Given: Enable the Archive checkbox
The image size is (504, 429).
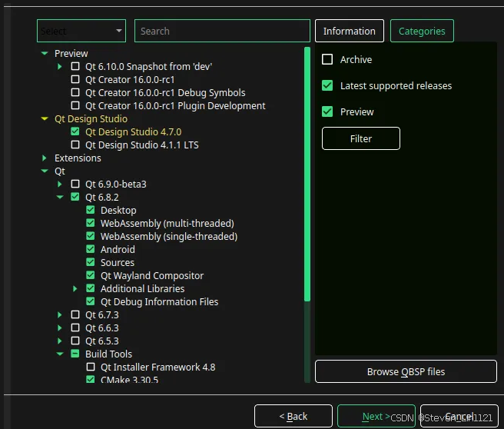Looking at the screenshot, I should pyautogui.click(x=327, y=59).
